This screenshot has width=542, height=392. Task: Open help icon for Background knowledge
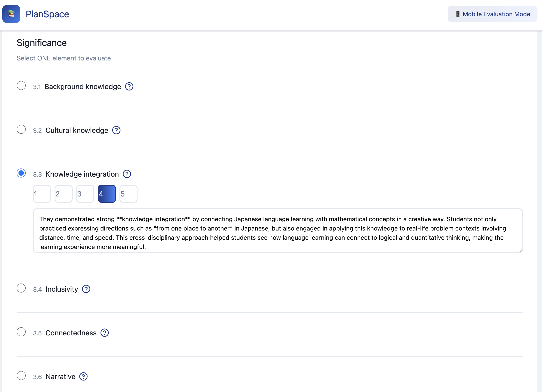129,87
